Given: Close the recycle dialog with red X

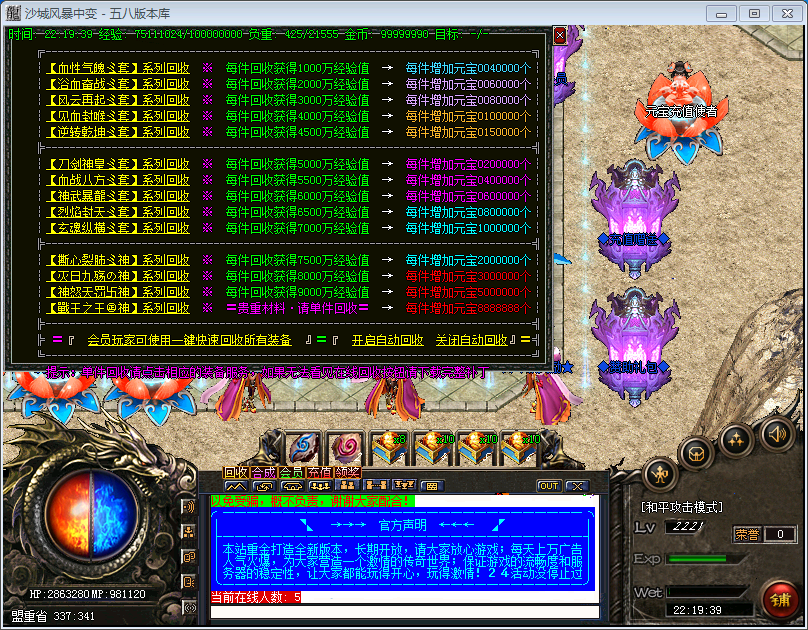Looking at the screenshot, I should click(x=560, y=36).
